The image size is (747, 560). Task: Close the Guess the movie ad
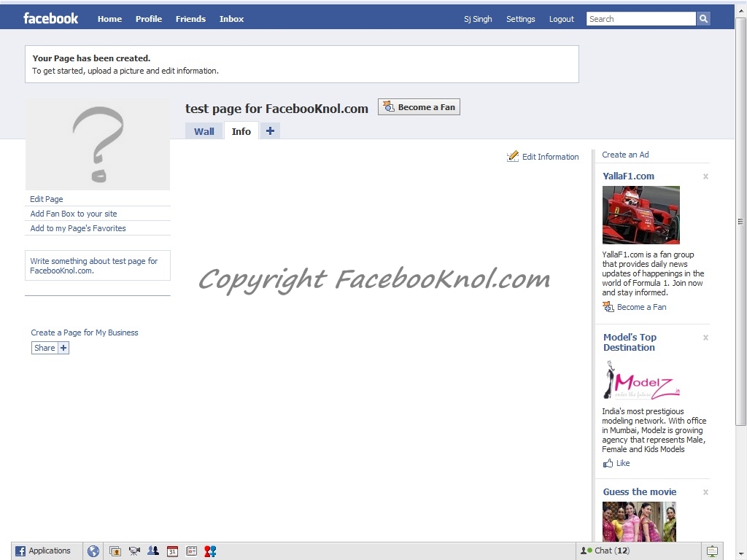pos(705,492)
